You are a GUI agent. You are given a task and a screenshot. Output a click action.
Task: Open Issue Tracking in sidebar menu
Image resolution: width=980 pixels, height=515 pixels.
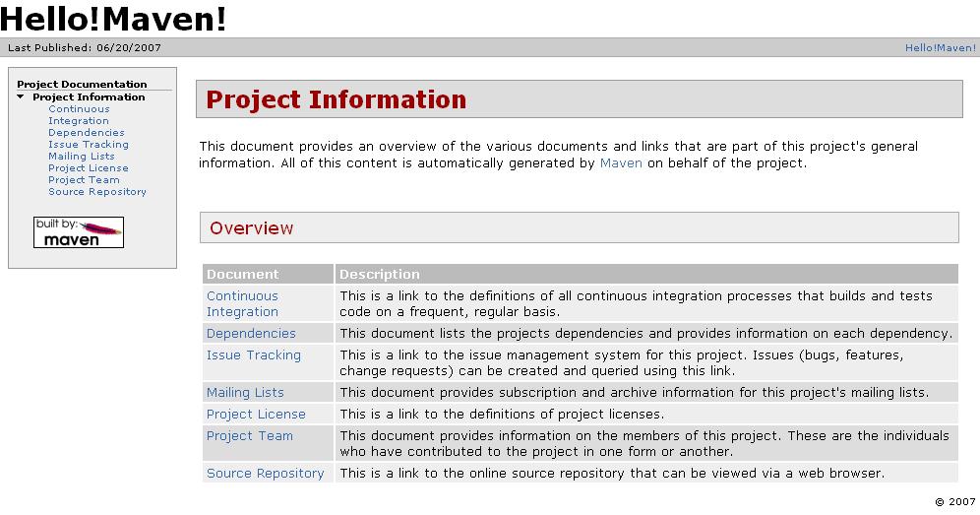click(89, 145)
